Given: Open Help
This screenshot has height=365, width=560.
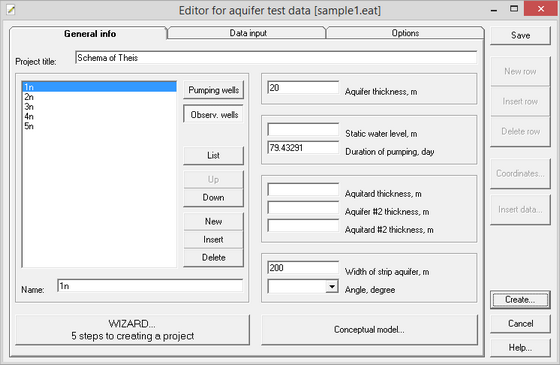Looking at the screenshot, I should pyautogui.click(x=520, y=348).
